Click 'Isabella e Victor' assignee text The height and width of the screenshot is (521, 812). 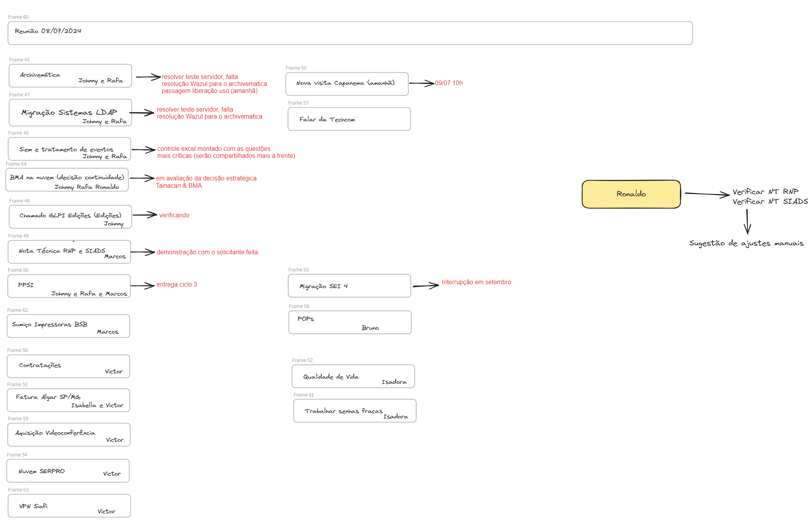(x=97, y=405)
